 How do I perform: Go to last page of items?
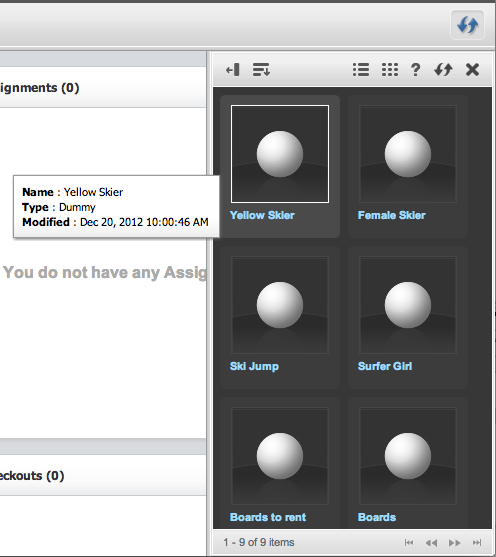(477, 542)
